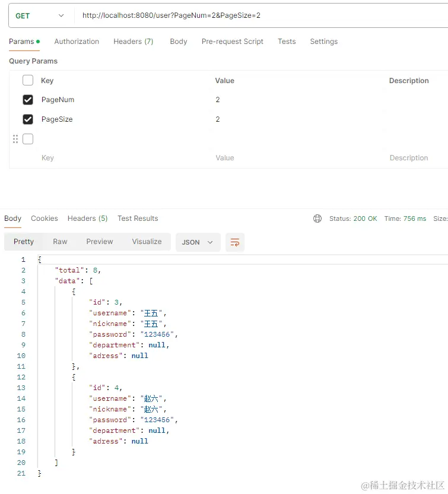Click the "total": 8 line in response
448x494 pixels.
(x=78, y=270)
